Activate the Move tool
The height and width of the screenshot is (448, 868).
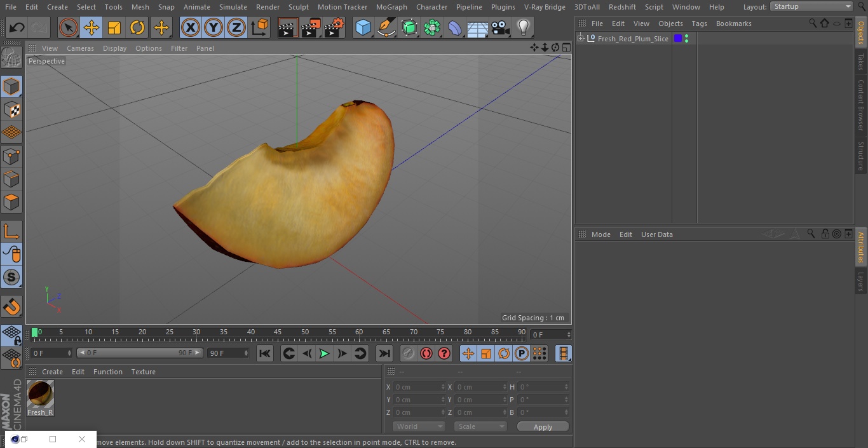point(92,27)
